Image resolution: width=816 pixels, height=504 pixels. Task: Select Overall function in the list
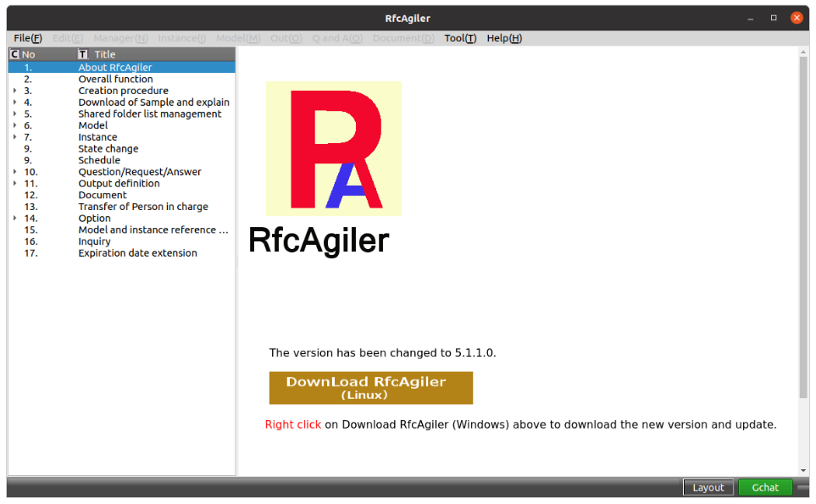(x=115, y=79)
